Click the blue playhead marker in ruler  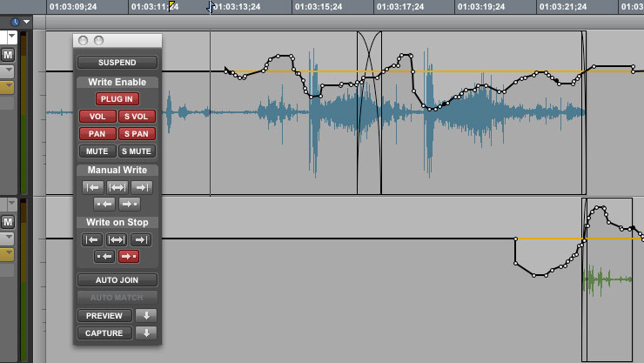(211, 6)
